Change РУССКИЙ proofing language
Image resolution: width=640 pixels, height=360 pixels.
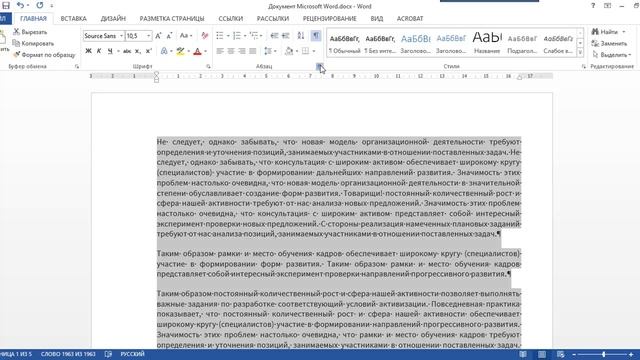(x=132, y=354)
